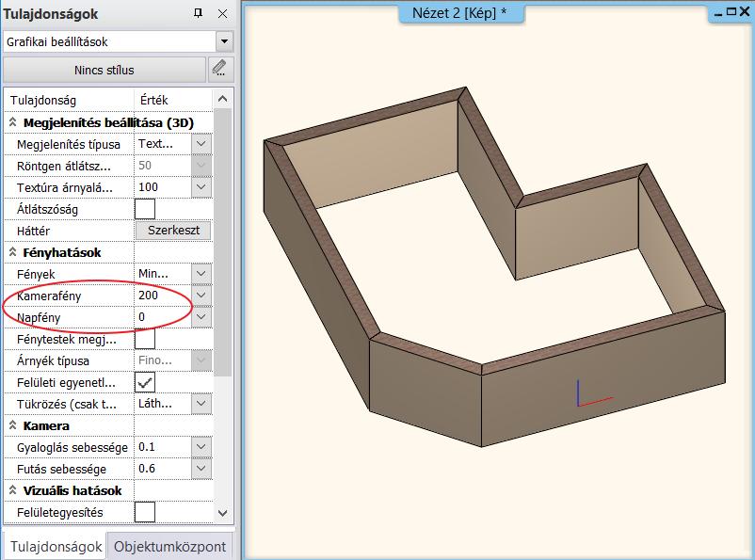Click the Kamerafény value field 200
Screen dimensions: 755x560
163,296
